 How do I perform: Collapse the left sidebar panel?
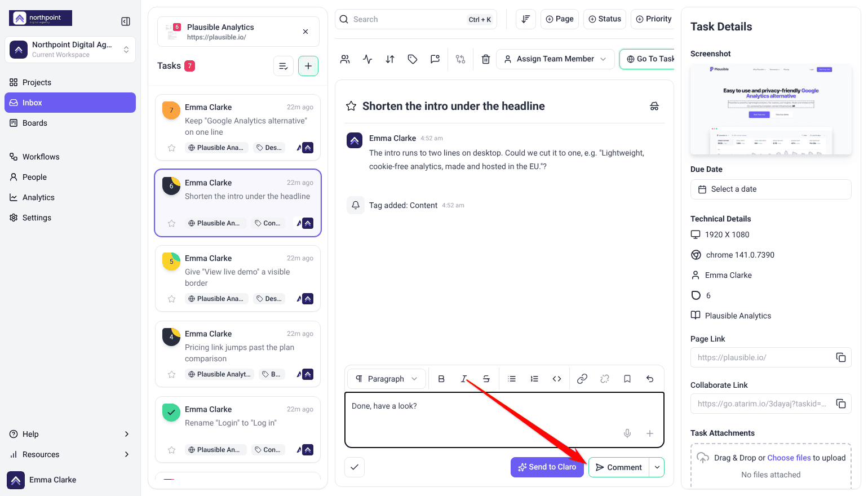[x=126, y=21]
